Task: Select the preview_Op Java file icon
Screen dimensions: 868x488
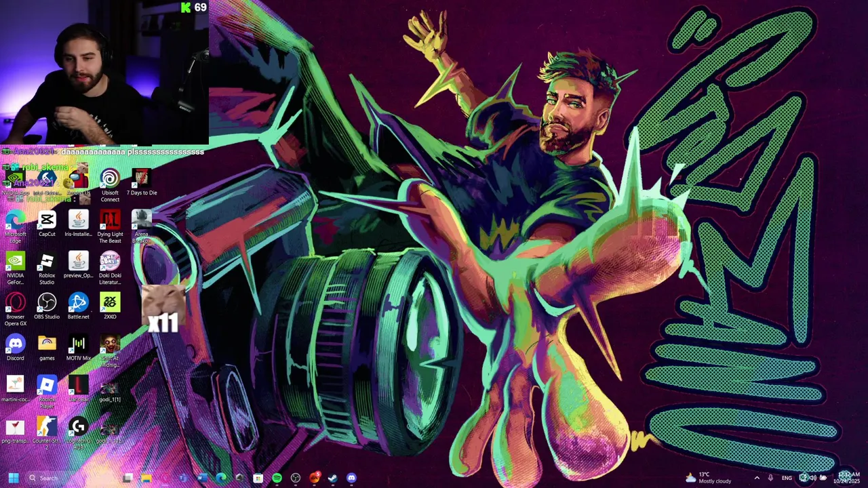Action: pos(78,265)
